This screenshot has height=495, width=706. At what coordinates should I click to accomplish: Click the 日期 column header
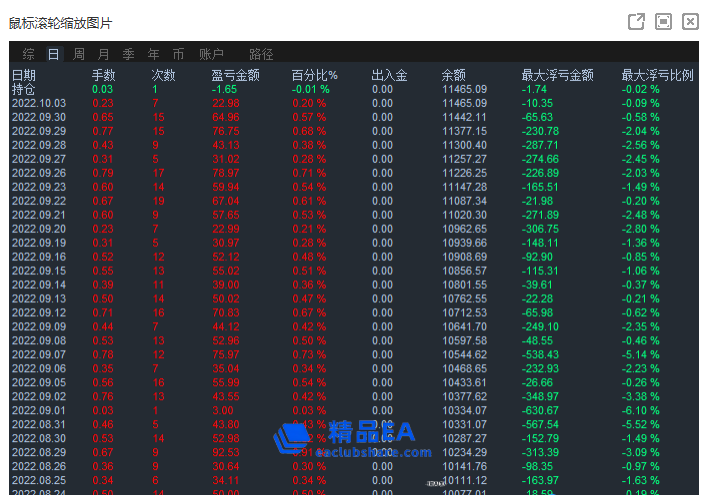pos(24,75)
